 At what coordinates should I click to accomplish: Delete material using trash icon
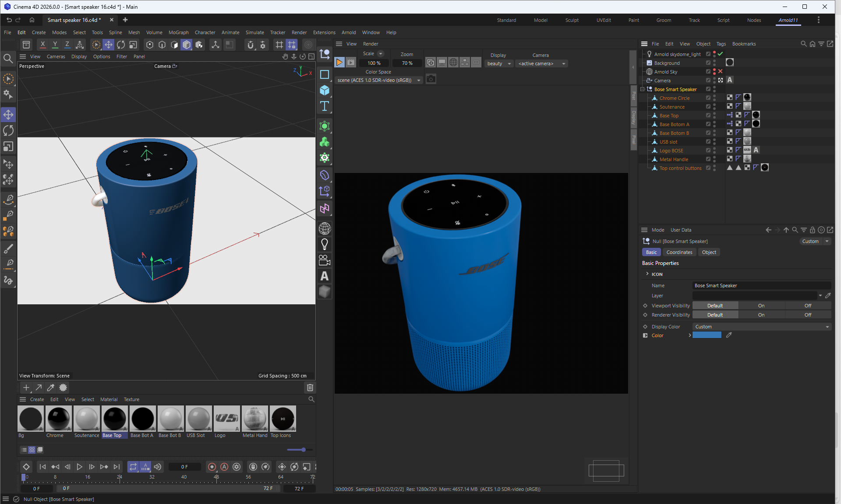coord(310,388)
